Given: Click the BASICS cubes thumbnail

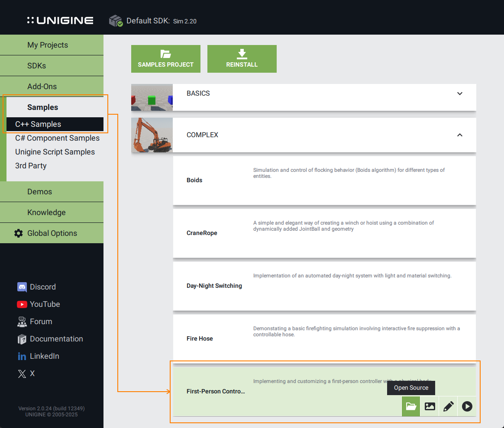Looking at the screenshot, I should click(x=152, y=97).
